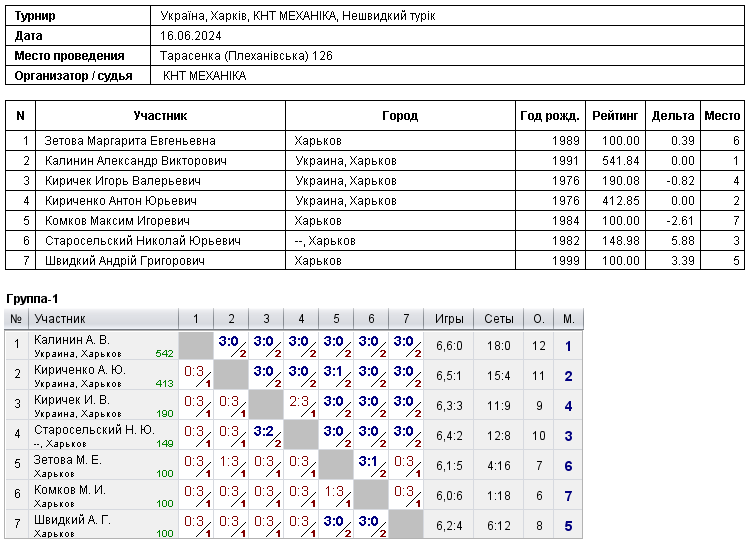Viewport: 750px width, 544px height.
Task: Click the Группа-1 heading
Action: coord(32,299)
